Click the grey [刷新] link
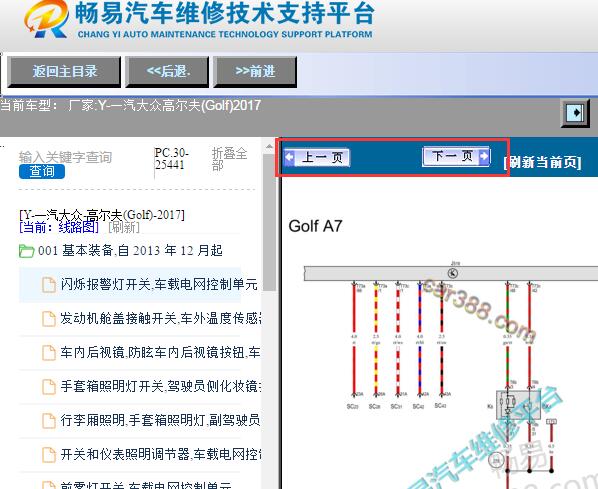The height and width of the screenshot is (489, 598). coord(124,227)
